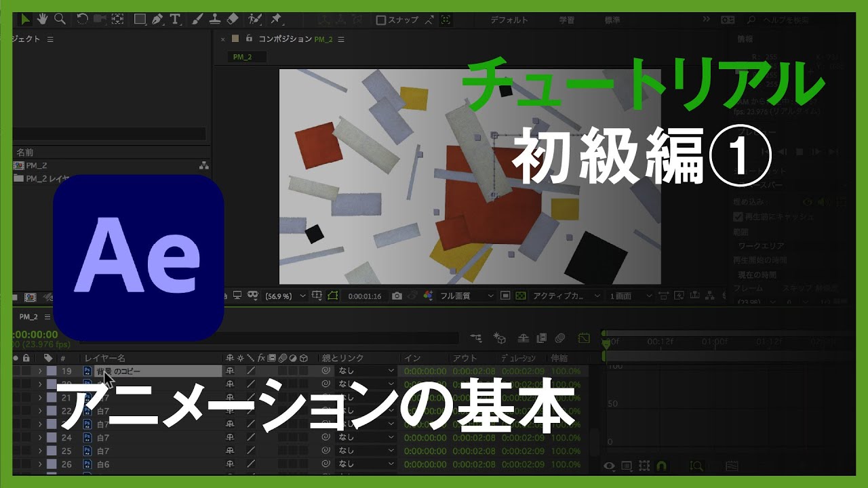Viewport: 868px width, 488px height.
Task: Click the 00:12f marker on time ruler
Action: pos(659,342)
